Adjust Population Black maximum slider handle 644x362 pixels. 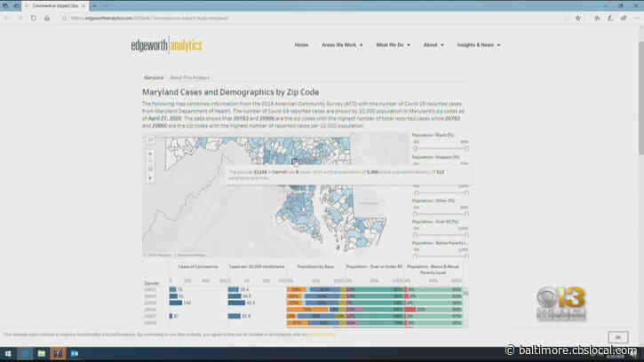tap(466, 148)
